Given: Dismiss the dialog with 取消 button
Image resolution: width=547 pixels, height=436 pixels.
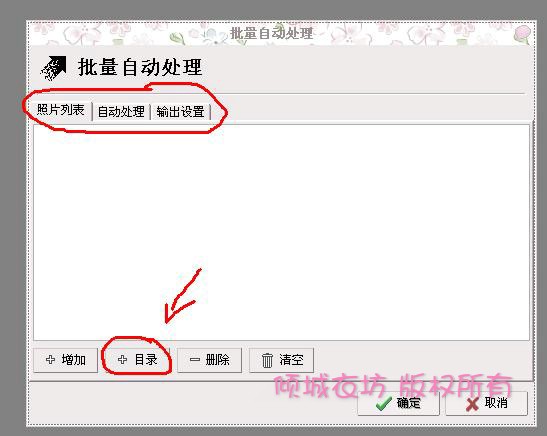Looking at the screenshot, I should pos(486,404).
